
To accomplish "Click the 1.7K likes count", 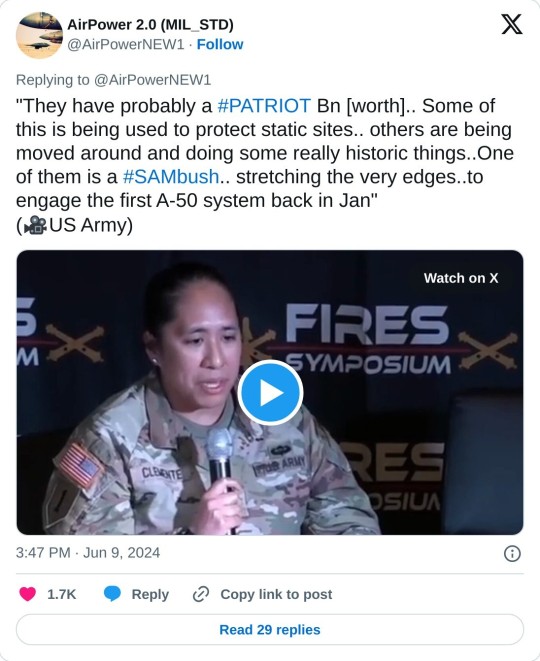I will (x=62, y=594).
